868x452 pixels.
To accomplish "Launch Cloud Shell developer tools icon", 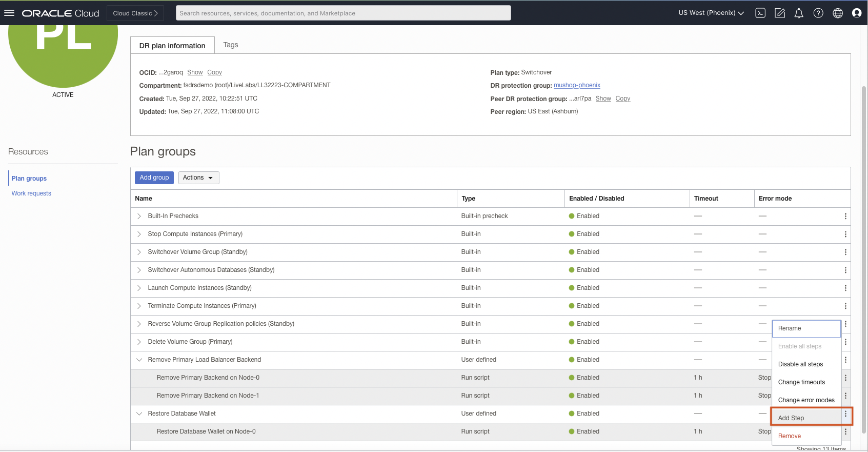I will click(760, 13).
